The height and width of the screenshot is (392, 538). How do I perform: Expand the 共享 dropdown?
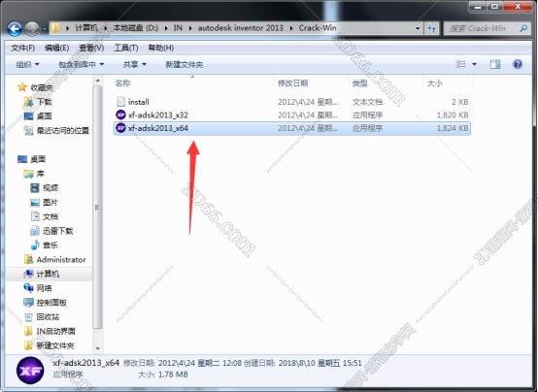point(134,64)
